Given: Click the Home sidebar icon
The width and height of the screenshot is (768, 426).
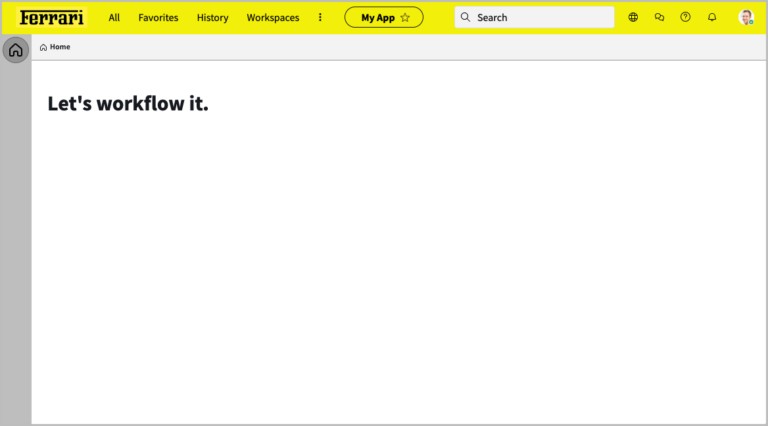Looking at the screenshot, I should (16, 50).
